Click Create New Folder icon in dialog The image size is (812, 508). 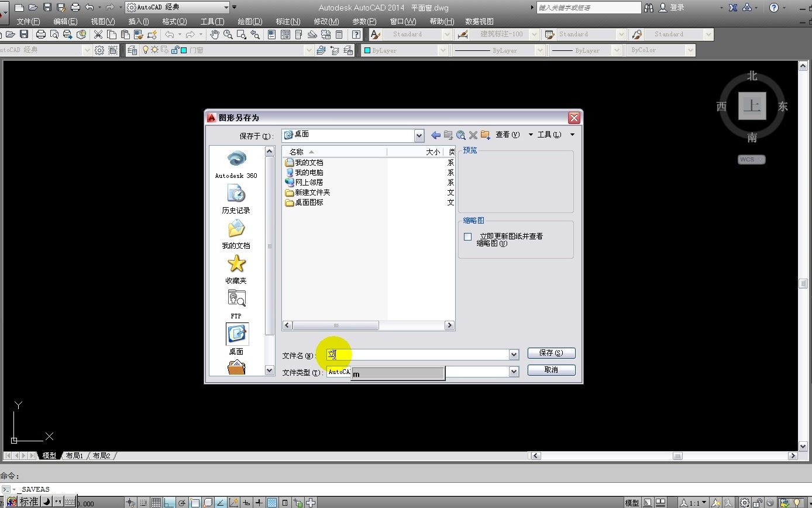[x=486, y=135]
